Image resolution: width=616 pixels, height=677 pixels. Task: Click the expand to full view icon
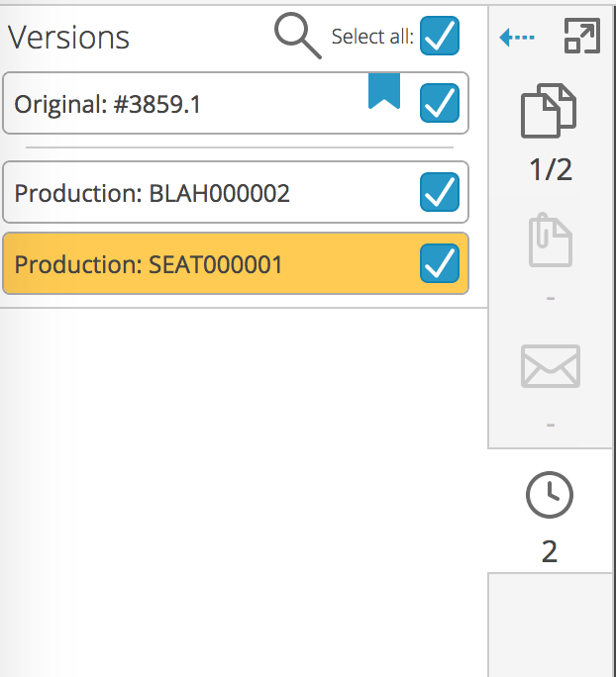click(x=582, y=36)
